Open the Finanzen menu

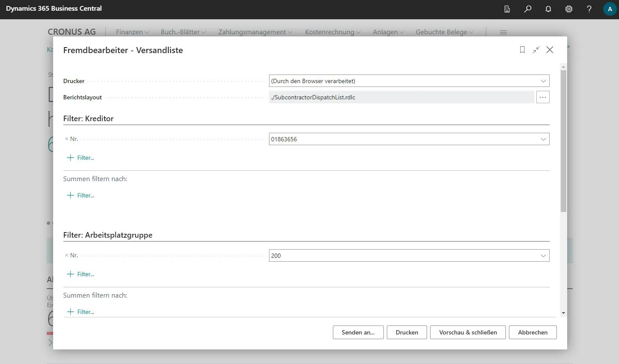tap(132, 32)
